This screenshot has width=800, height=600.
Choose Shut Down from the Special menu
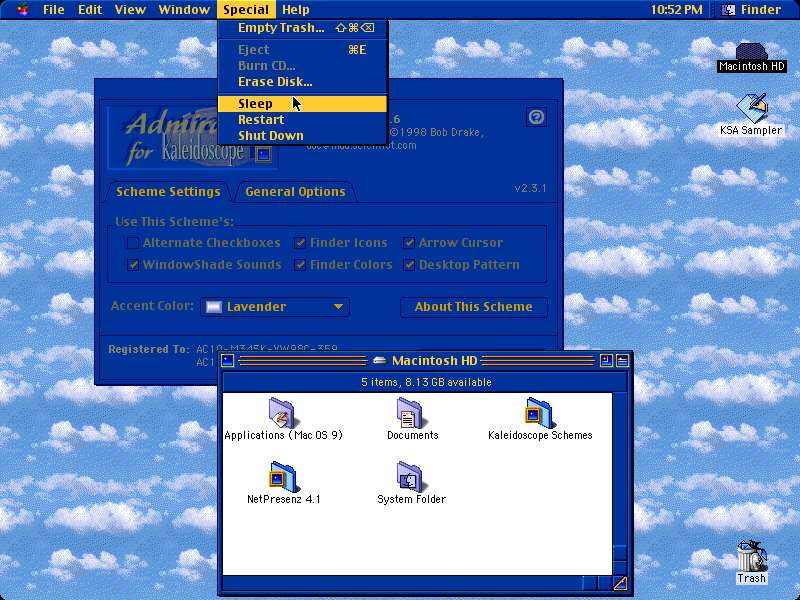pos(302,135)
